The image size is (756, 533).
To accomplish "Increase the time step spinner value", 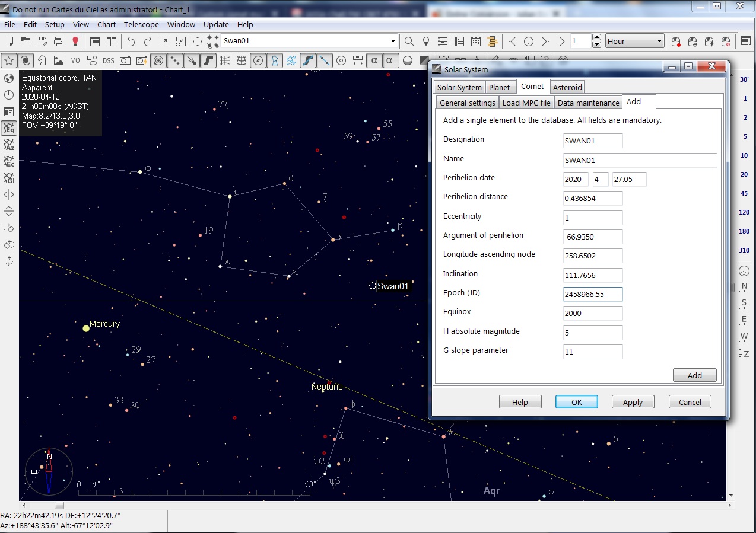I will point(597,38).
